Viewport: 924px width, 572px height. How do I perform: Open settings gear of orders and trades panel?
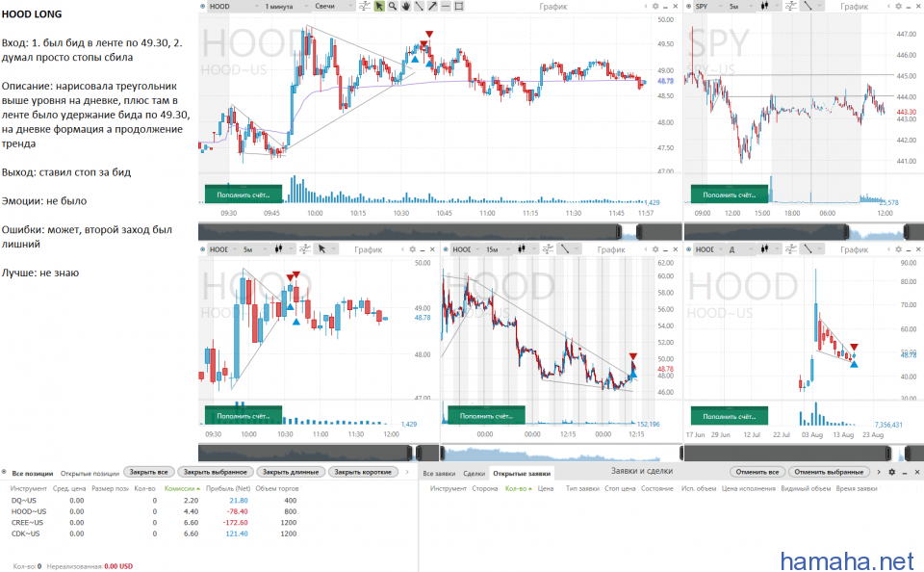tap(891, 473)
